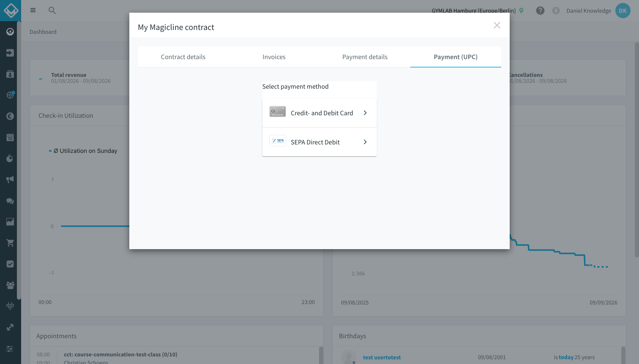The width and height of the screenshot is (639, 364).
Task: Open the hamburger menu
Action: pyautogui.click(x=33, y=10)
